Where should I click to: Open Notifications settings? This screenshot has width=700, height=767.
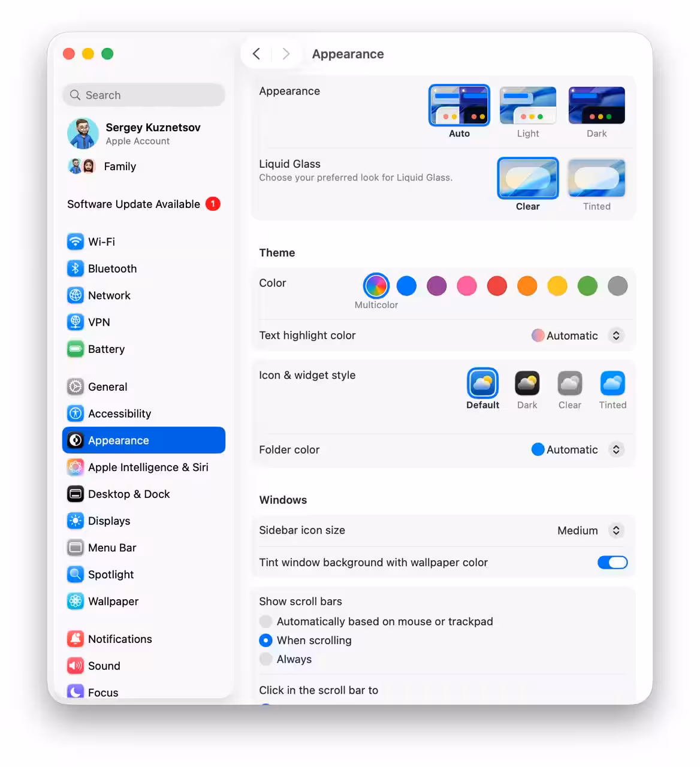click(x=119, y=639)
